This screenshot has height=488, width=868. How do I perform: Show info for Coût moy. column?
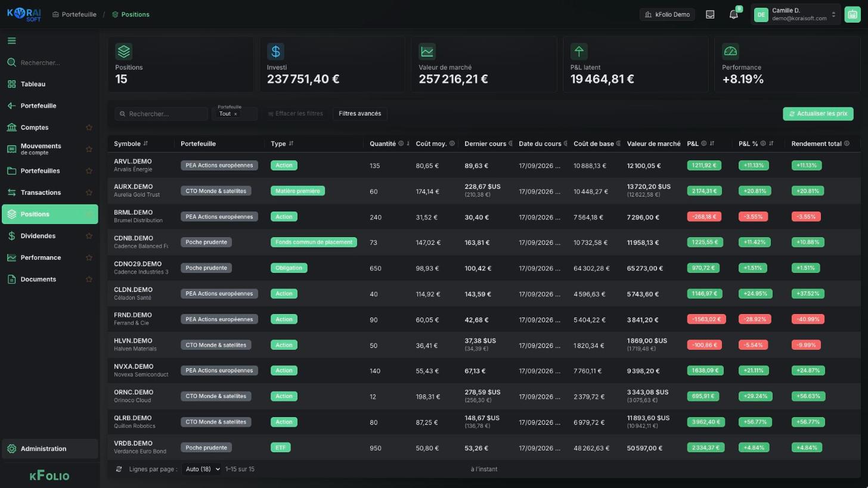pyautogui.click(x=452, y=144)
